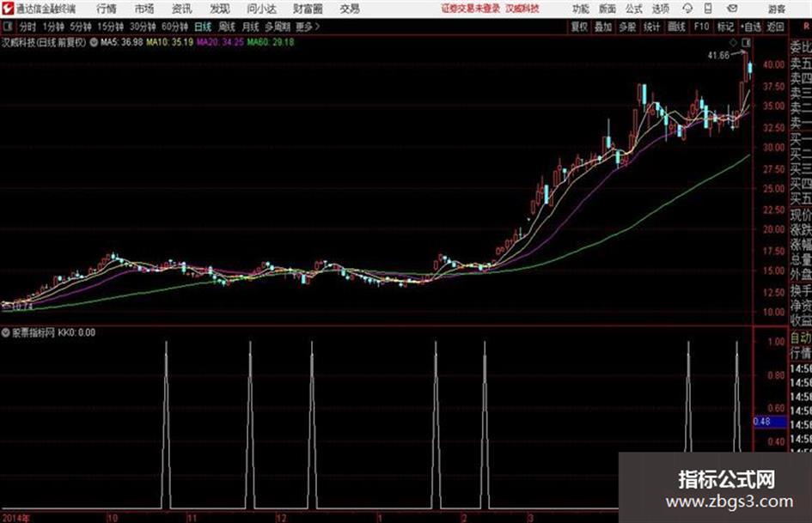
Task: Open the 版面 menu
Action: pyautogui.click(x=607, y=9)
